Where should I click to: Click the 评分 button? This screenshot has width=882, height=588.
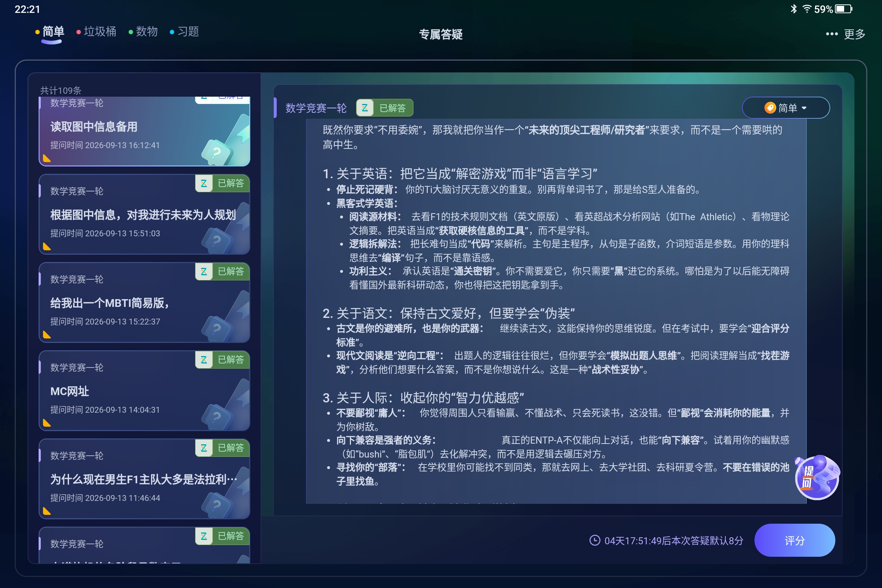794,540
